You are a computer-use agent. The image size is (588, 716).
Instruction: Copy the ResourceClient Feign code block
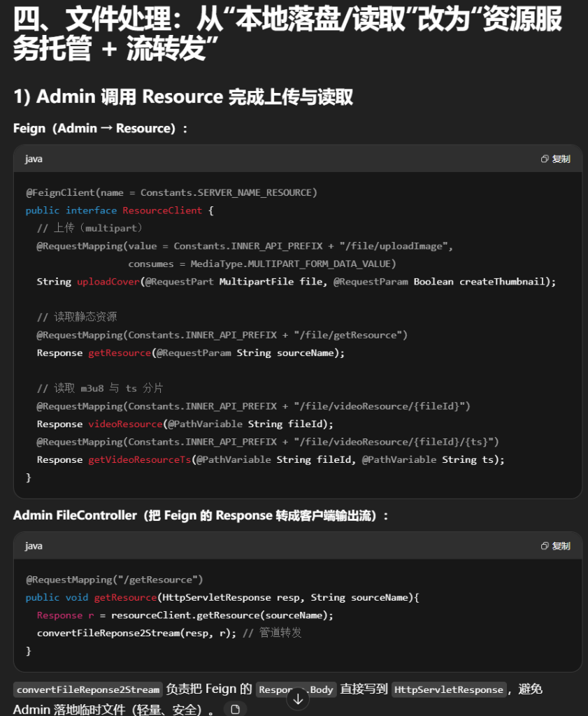(x=556, y=159)
